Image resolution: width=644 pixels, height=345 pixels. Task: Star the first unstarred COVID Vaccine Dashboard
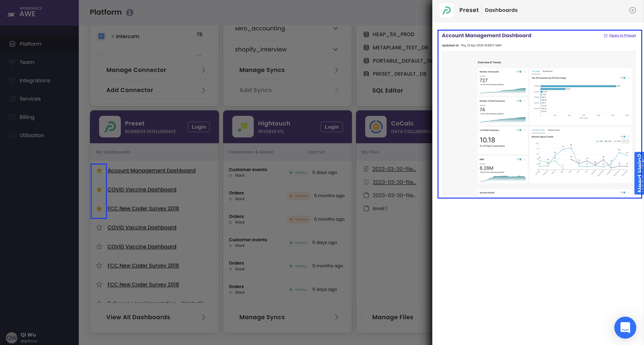99,228
